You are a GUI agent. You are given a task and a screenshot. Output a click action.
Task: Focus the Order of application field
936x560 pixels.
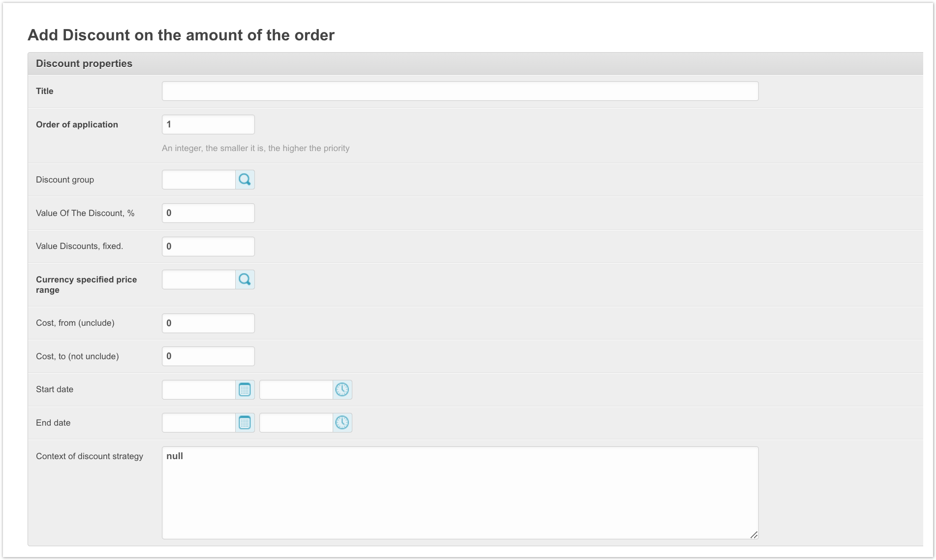(208, 124)
